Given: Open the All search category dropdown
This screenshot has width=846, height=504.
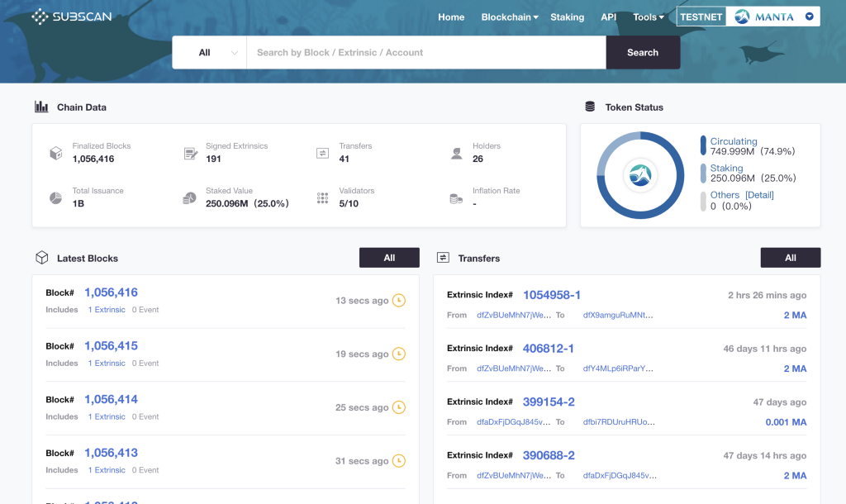Looking at the screenshot, I should pyautogui.click(x=210, y=52).
